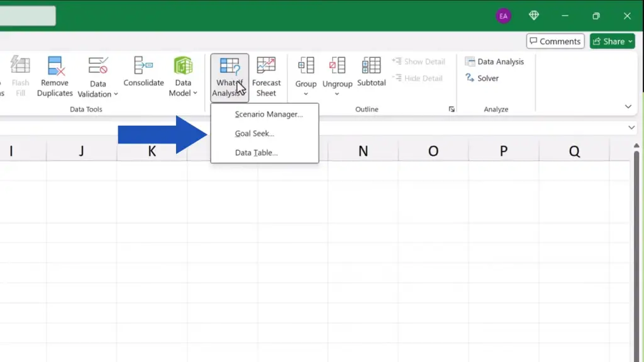Image resolution: width=644 pixels, height=362 pixels.
Task: Select the column P header
Action: pyautogui.click(x=504, y=151)
